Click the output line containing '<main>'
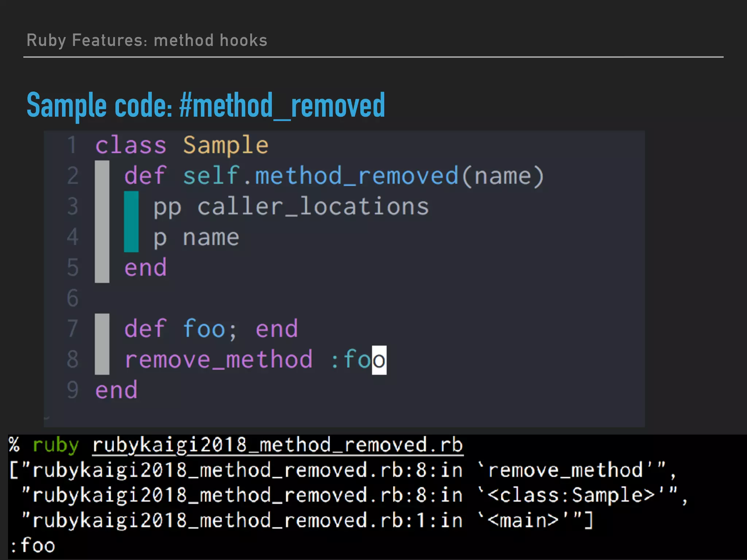 click(x=306, y=520)
